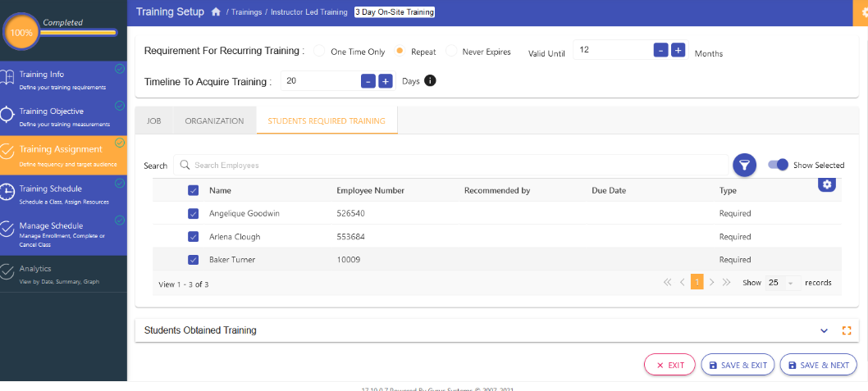Viewport: 868px width, 391px height.
Task: Click the Days info icon
Action: (430, 81)
